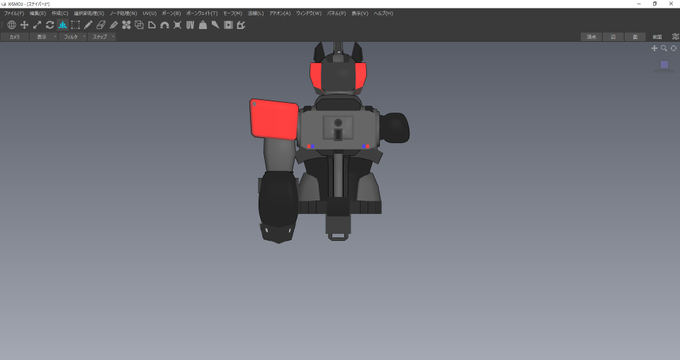Click the magnet arch tool icon

pos(164,25)
